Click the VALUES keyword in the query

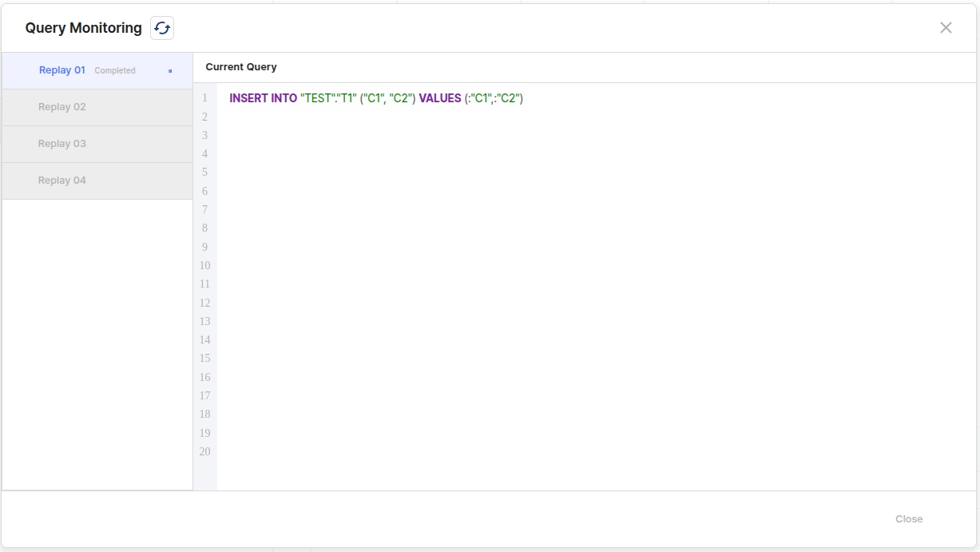point(440,98)
